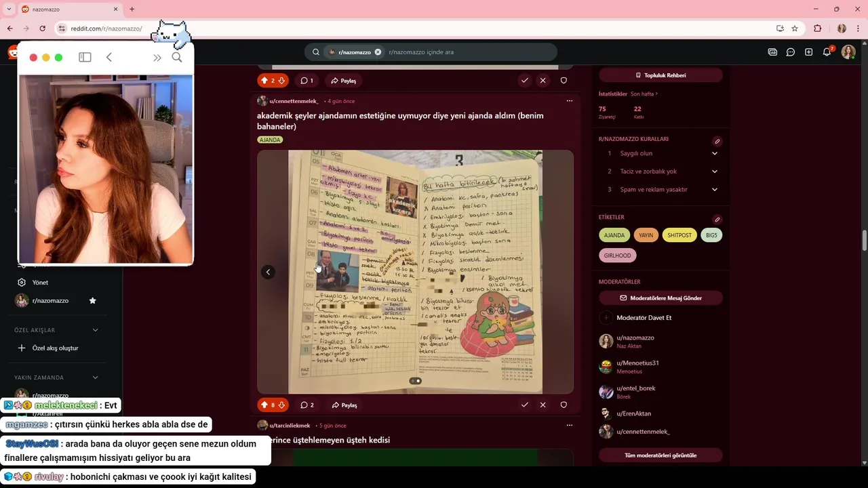Downvote the post with 2 votes
868x488 pixels.
[281, 81]
